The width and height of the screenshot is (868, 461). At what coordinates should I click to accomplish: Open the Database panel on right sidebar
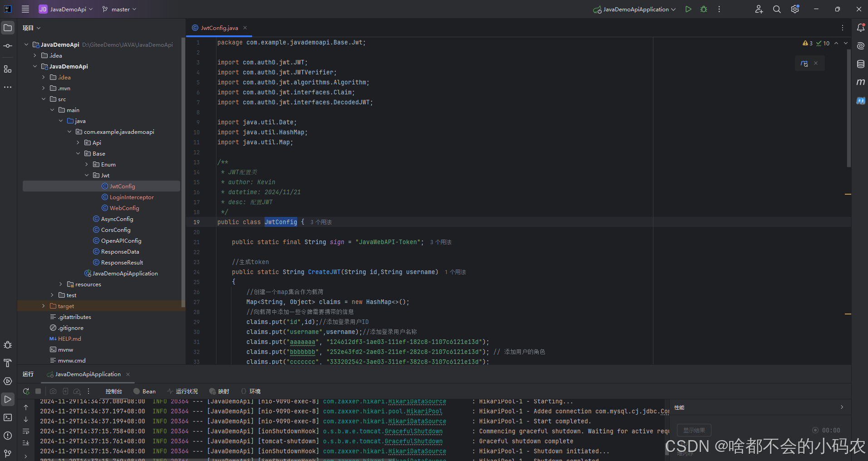pos(861,64)
